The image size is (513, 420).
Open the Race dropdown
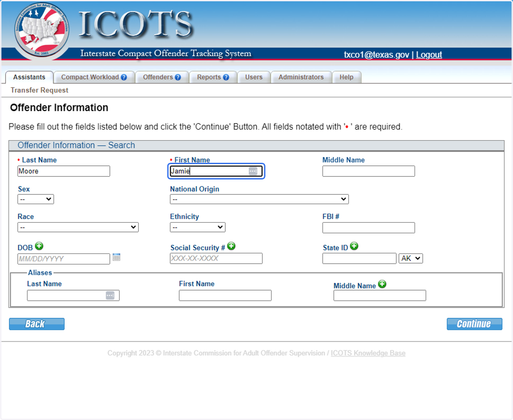tap(78, 227)
